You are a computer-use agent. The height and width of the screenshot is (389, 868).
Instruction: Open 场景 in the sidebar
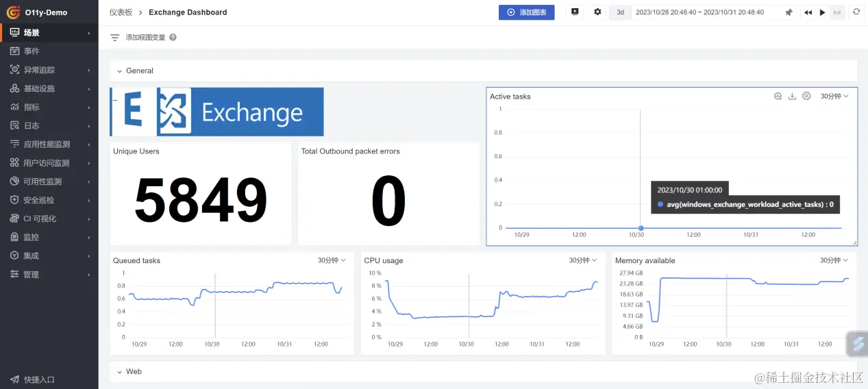[49, 32]
